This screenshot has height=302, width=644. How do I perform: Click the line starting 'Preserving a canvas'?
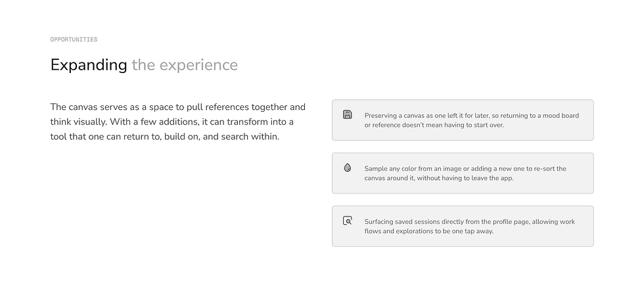pyautogui.click(x=472, y=116)
